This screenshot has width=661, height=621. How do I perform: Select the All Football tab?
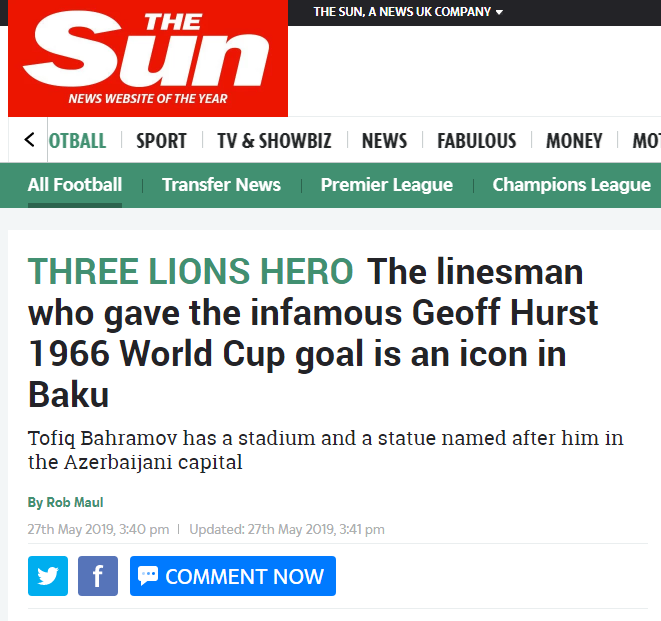(x=75, y=185)
